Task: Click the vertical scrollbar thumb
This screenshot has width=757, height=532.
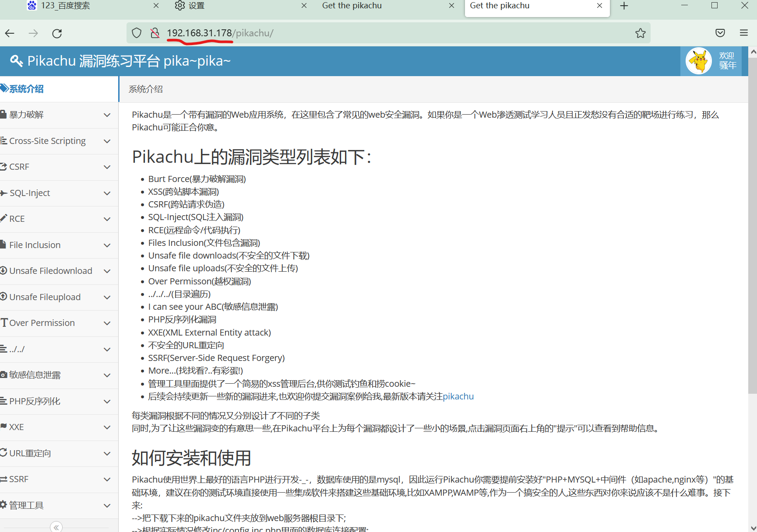Action: point(753,225)
